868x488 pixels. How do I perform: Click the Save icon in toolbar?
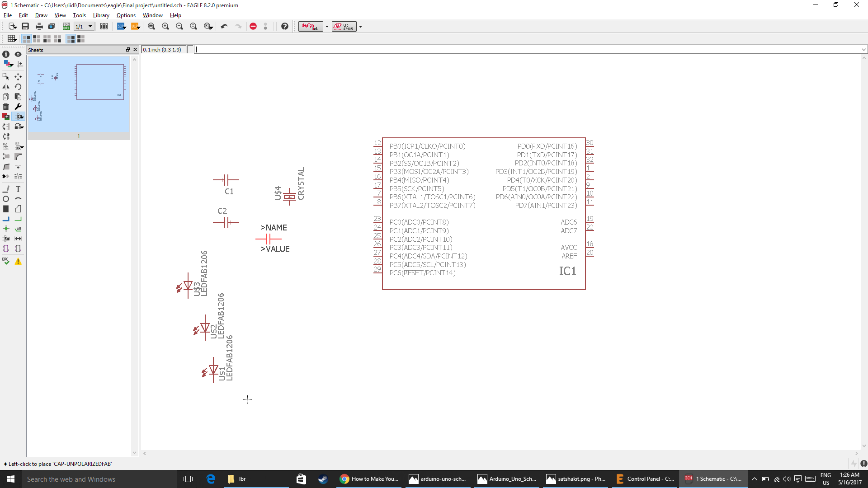coord(25,26)
